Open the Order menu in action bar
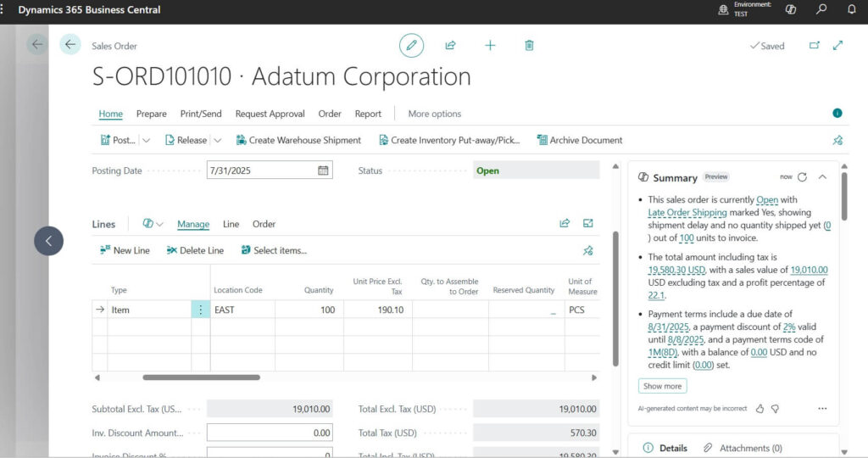The width and height of the screenshot is (868, 458). pyautogui.click(x=330, y=114)
